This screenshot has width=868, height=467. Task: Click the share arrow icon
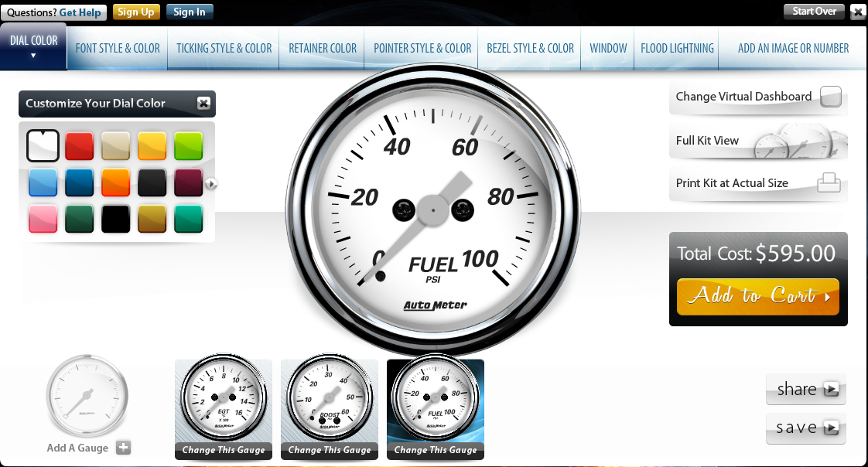click(x=831, y=390)
